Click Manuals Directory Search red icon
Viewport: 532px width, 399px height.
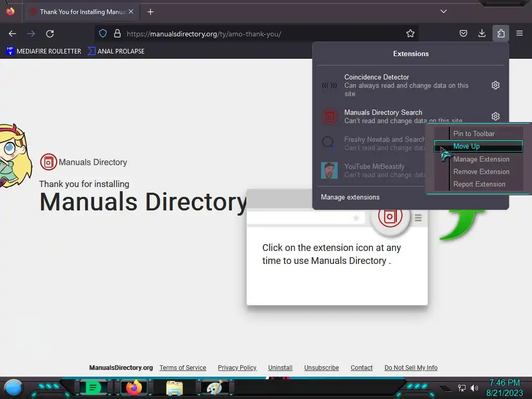[329, 117]
